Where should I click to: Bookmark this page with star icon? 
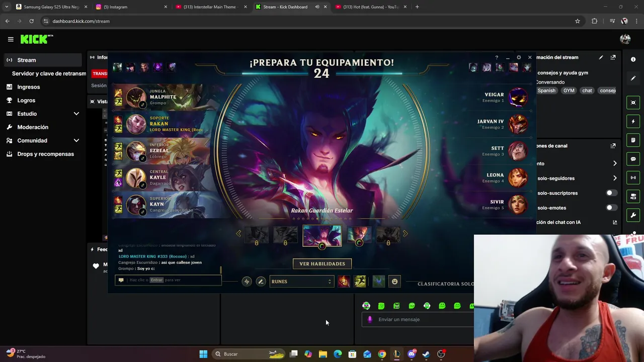[578, 21]
